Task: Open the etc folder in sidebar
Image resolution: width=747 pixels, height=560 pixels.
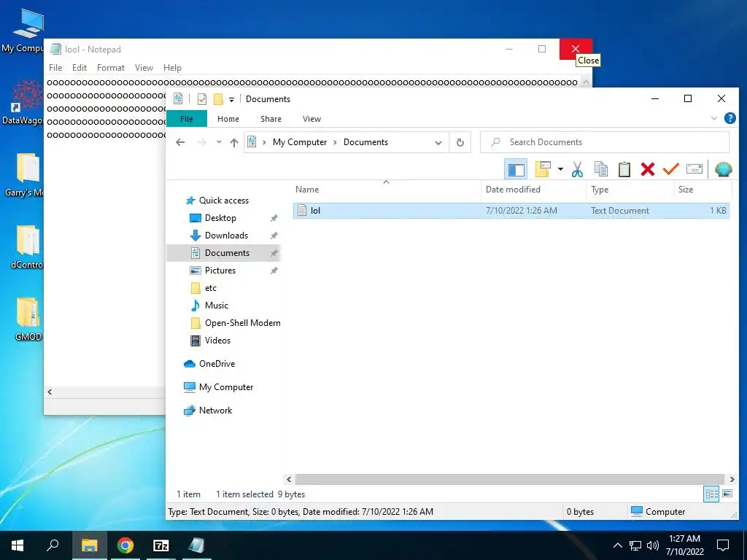Action: pyautogui.click(x=210, y=288)
